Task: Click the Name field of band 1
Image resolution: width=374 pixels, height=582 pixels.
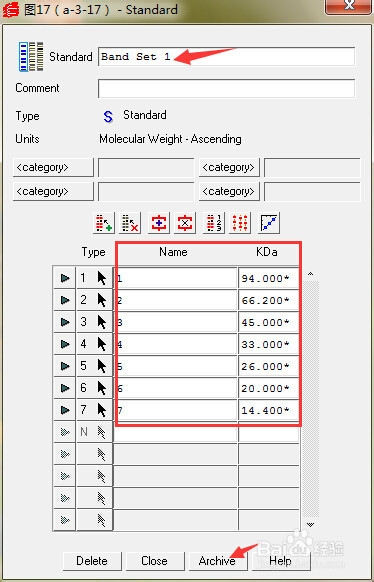Action: [x=175, y=278]
